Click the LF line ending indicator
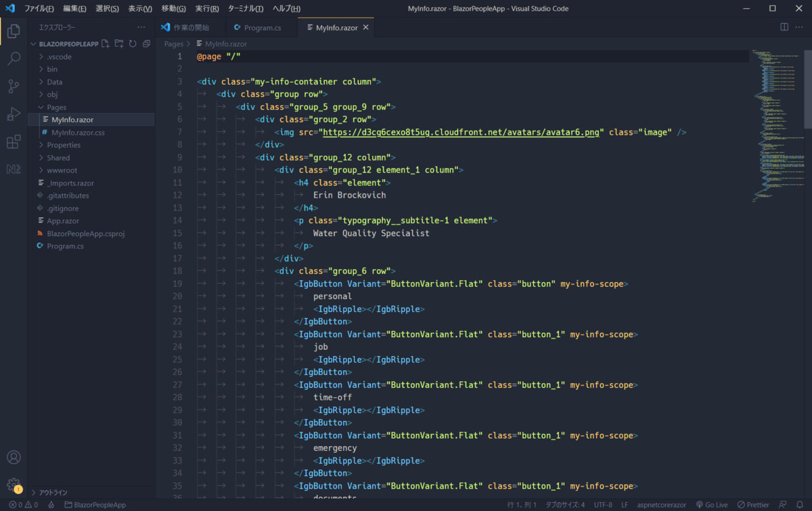This screenshot has width=812, height=511. [625, 505]
